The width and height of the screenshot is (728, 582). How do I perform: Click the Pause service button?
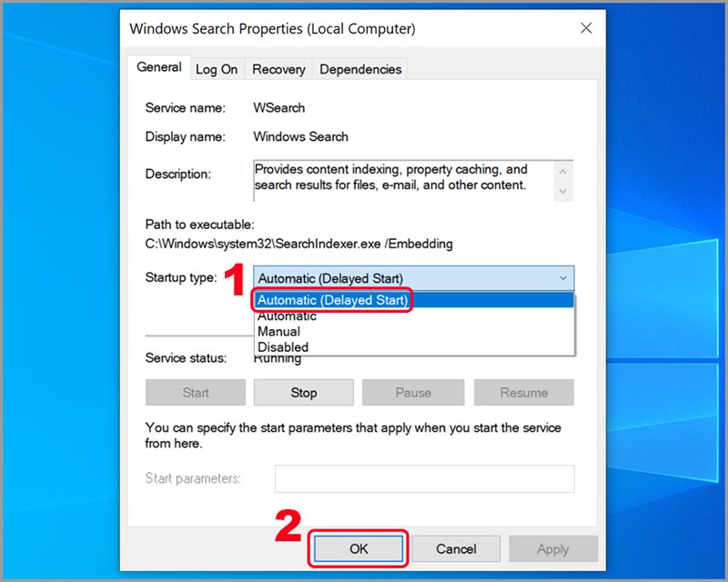tap(413, 392)
